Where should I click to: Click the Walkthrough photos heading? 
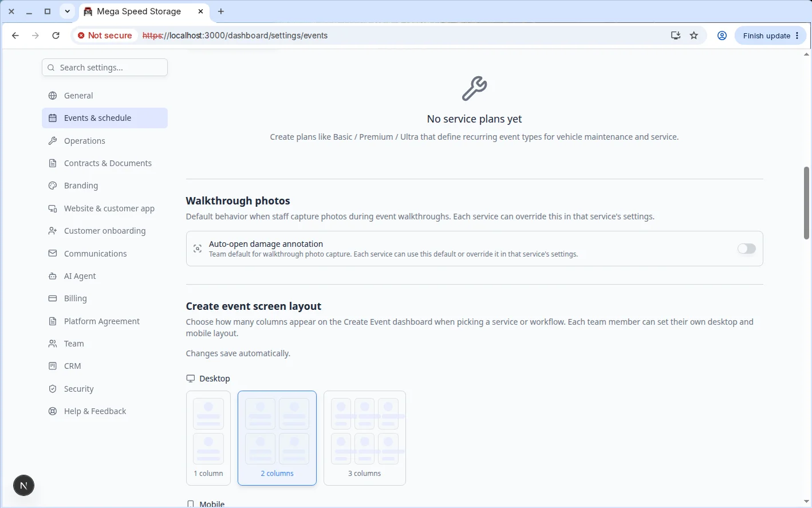pos(238,201)
